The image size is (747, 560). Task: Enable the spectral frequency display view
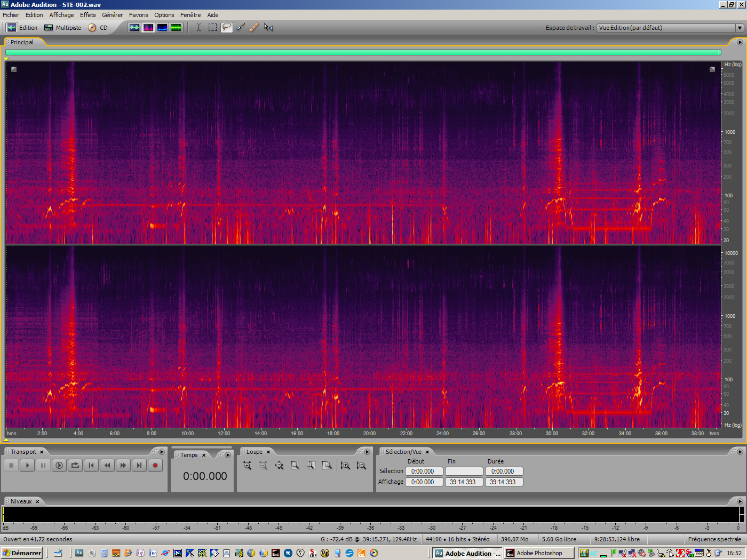148,27
